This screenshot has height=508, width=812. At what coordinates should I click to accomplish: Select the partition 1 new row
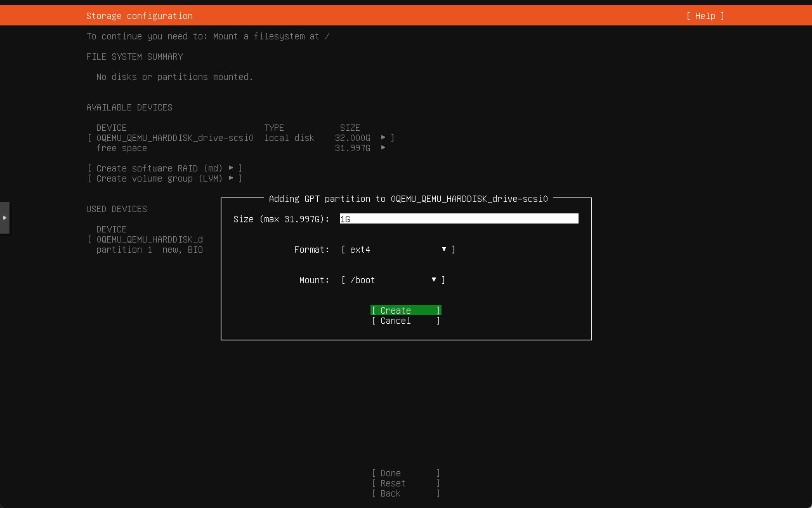150,250
